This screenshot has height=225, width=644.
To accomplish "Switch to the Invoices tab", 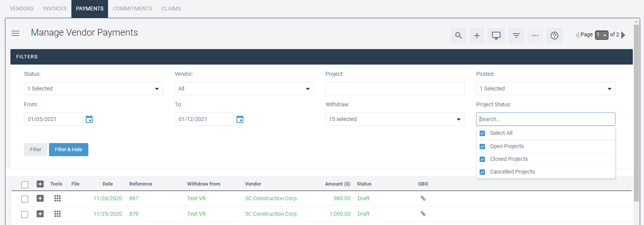I will [55, 9].
